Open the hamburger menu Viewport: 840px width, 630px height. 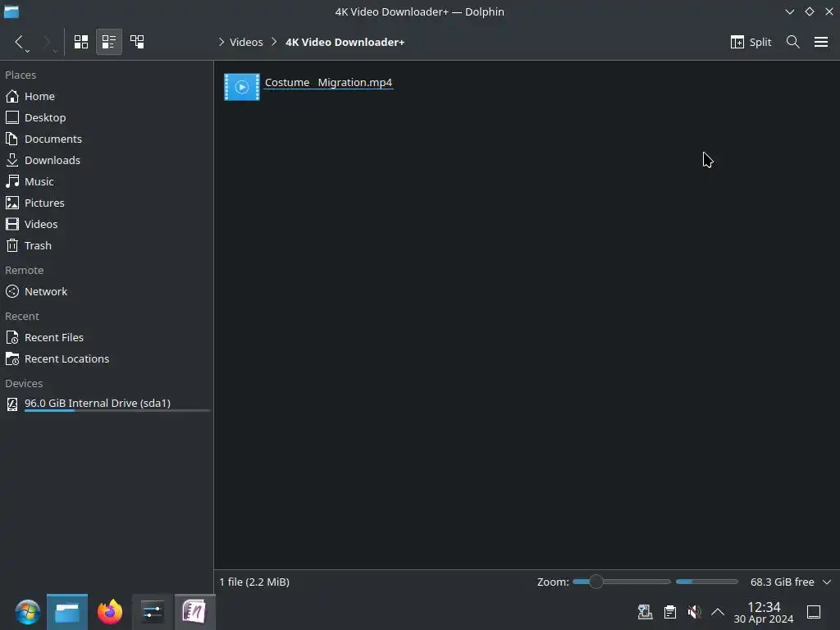coord(821,42)
